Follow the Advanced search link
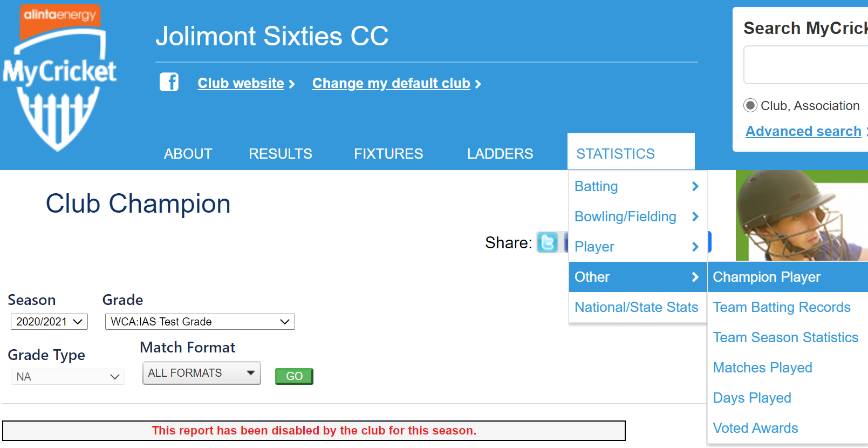 pyautogui.click(x=803, y=131)
